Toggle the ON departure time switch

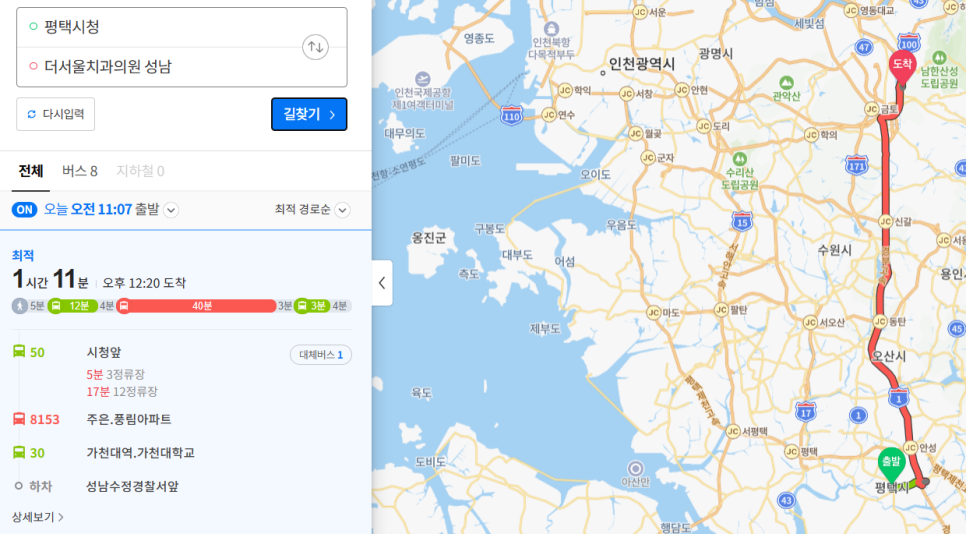pyautogui.click(x=25, y=210)
